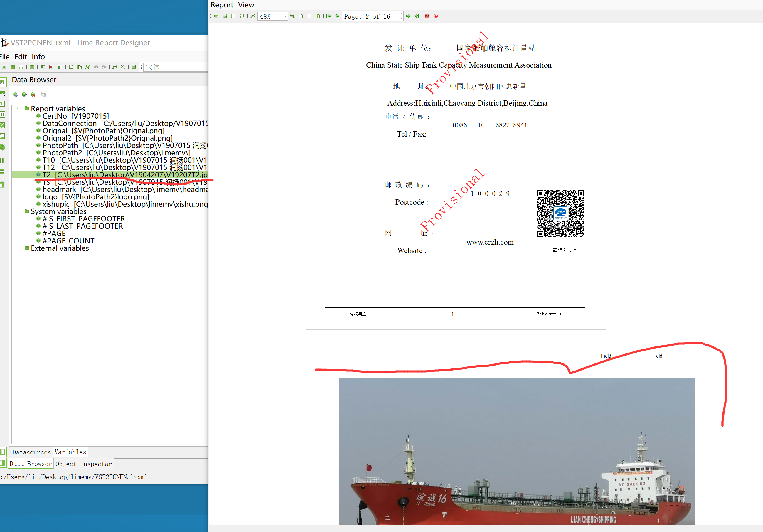Undo the last designer action

96,67
